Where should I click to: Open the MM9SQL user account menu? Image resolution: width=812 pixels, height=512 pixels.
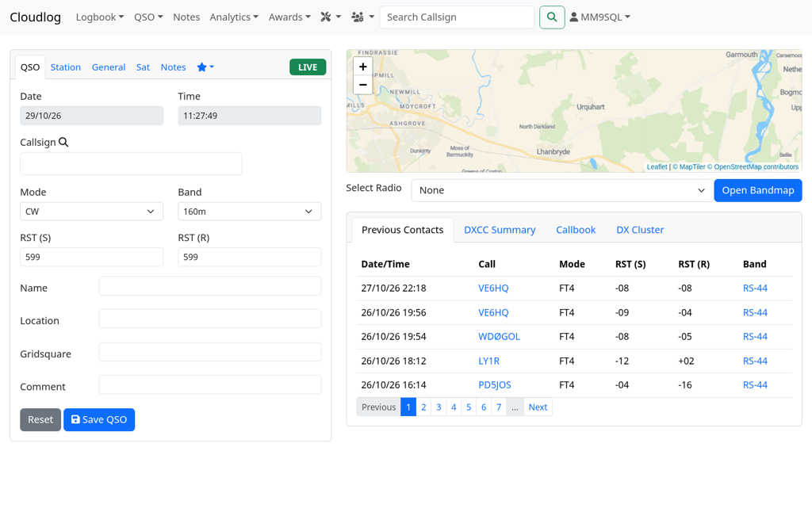[x=599, y=17]
